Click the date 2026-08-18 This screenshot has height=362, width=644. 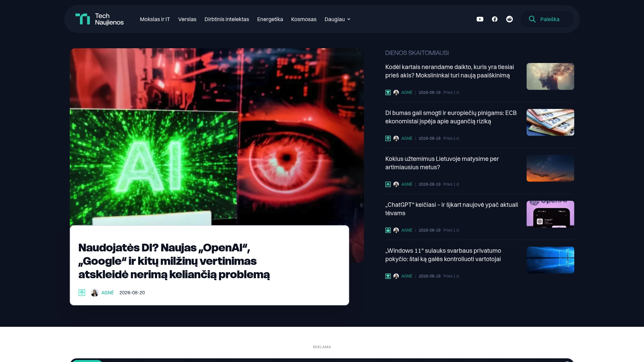tap(430, 138)
